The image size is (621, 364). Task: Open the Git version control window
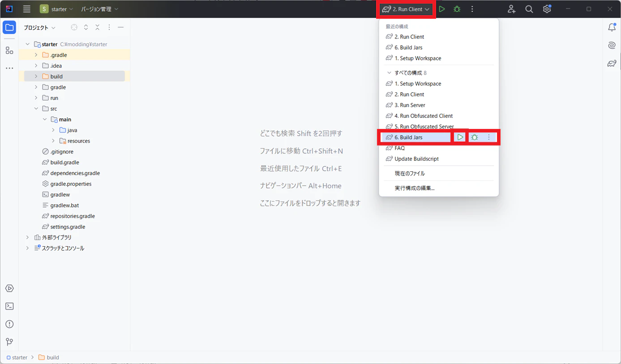click(9, 342)
